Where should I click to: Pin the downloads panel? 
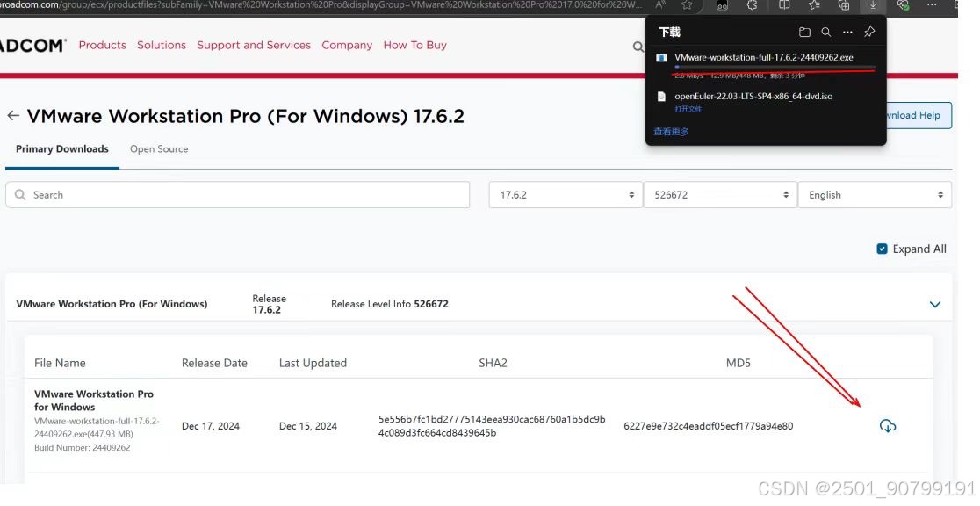click(869, 32)
